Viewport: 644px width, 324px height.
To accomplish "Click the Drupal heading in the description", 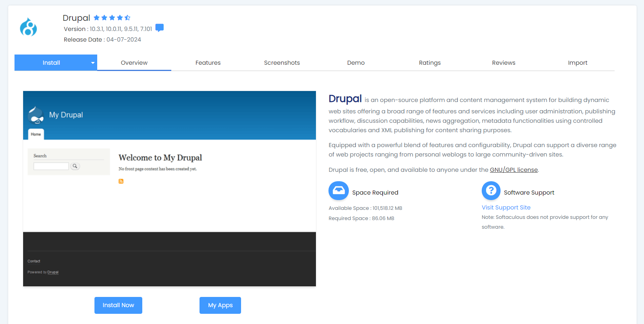I will pos(345,98).
